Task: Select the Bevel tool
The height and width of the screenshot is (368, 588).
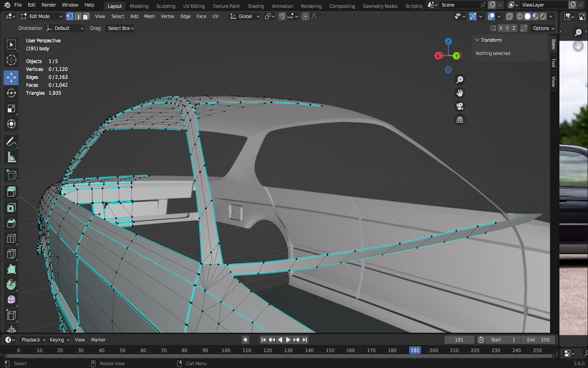Action: [x=11, y=223]
